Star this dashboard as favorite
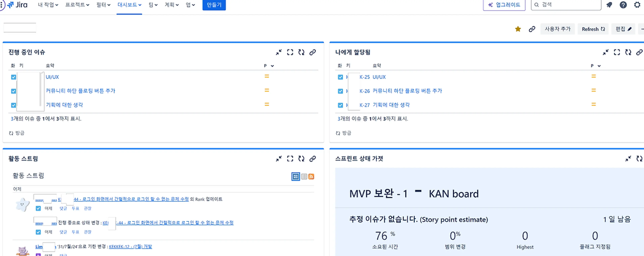The width and height of the screenshot is (644, 256). click(x=518, y=29)
